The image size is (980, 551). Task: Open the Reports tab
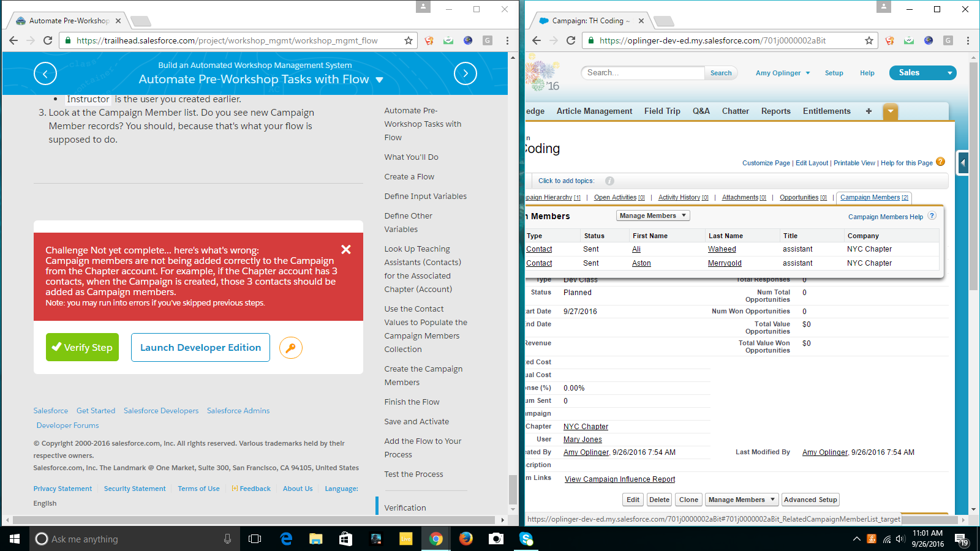click(776, 111)
